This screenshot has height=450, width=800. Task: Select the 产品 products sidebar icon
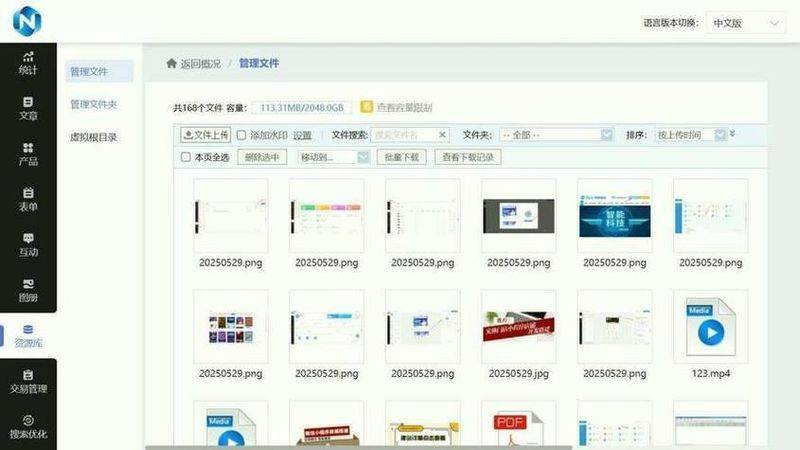28,154
